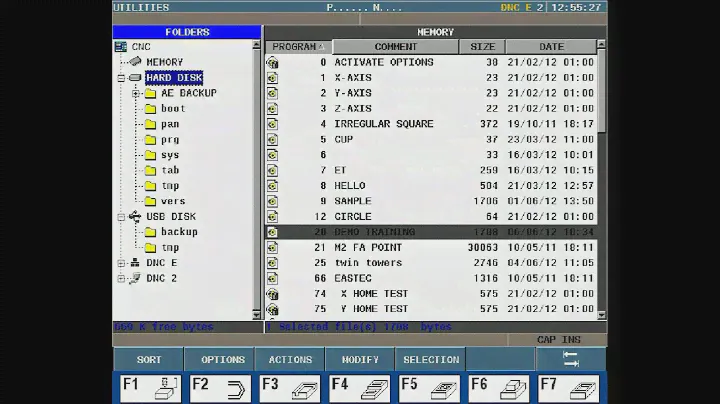Click program icon for HELLO row
The height and width of the screenshot is (404, 720).
[x=272, y=186]
